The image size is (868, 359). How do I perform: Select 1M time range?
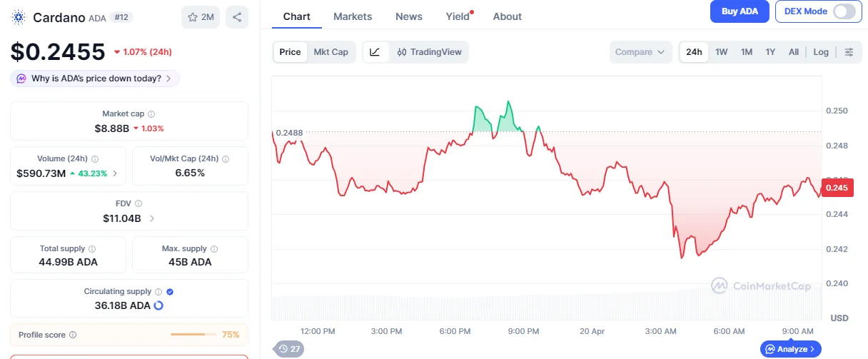coord(747,52)
